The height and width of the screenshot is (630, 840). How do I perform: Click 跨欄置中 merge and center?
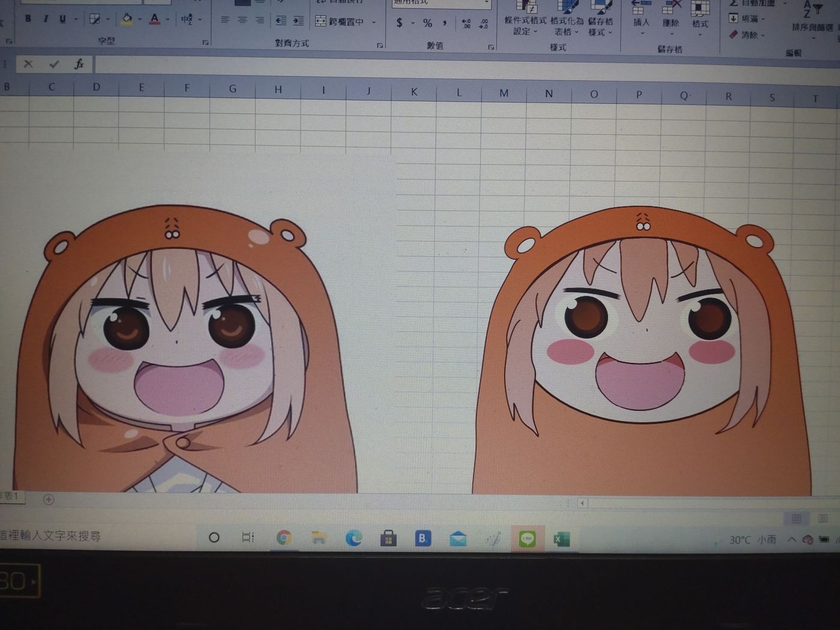pyautogui.click(x=340, y=22)
